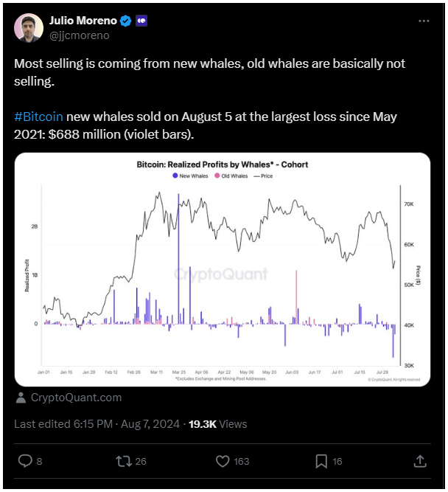Click the retweet arrows icon
This screenshot has height=492, width=448.
coord(124,461)
